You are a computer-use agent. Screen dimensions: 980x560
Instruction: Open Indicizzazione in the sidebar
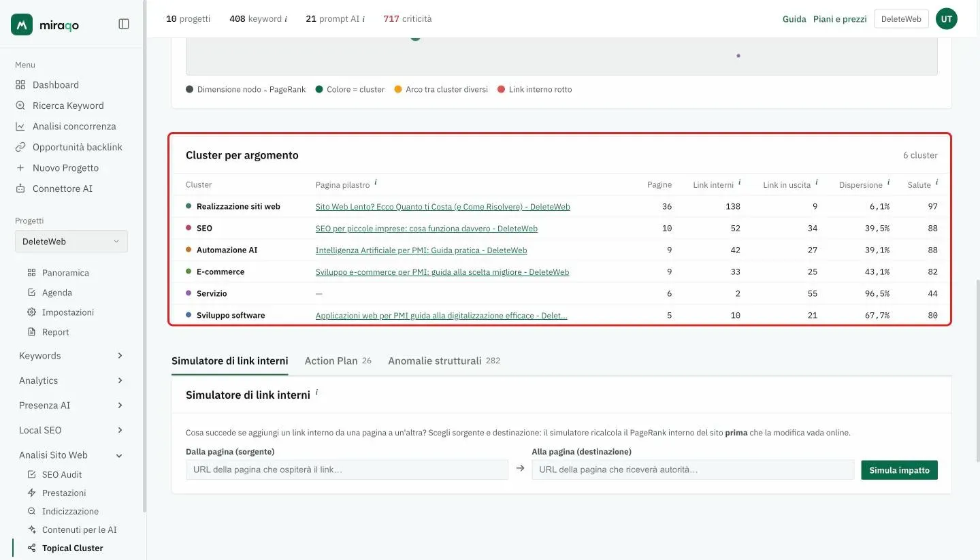pos(70,511)
